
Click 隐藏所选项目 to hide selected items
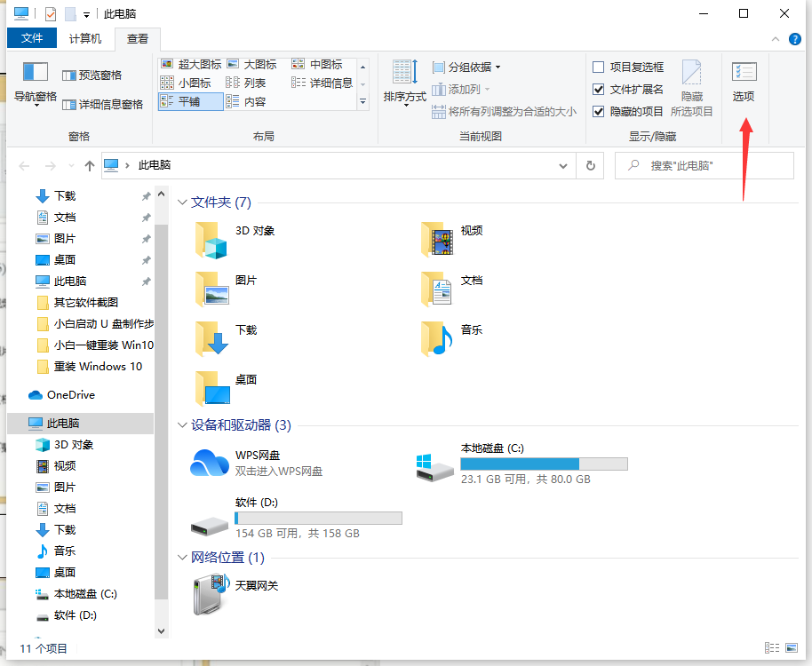pyautogui.click(x=691, y=84)
